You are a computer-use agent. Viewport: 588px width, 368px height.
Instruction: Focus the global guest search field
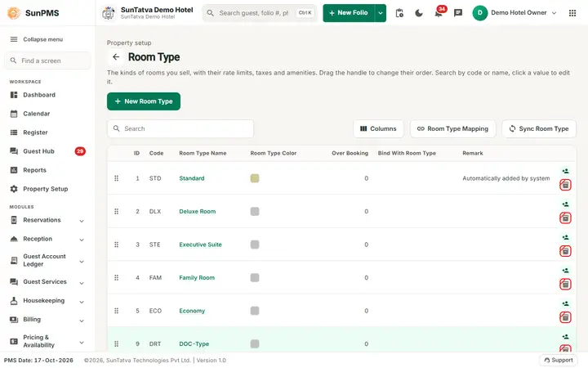tap(260, 13)
